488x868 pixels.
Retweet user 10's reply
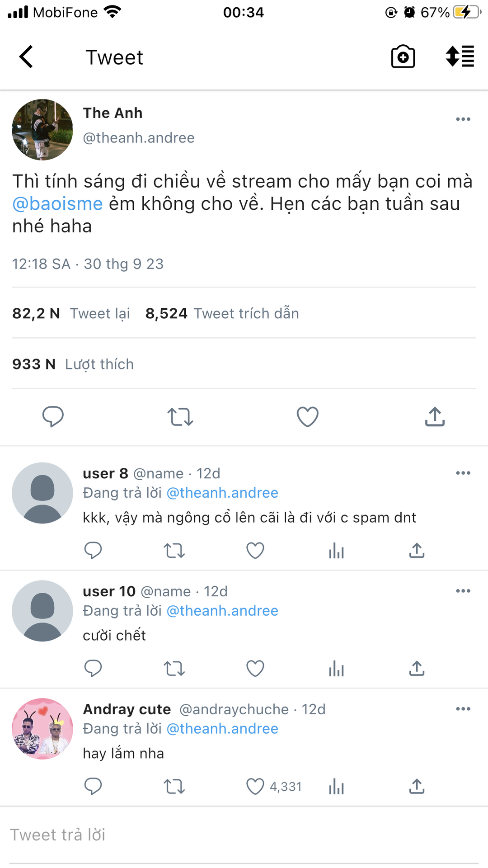point(174,669)
